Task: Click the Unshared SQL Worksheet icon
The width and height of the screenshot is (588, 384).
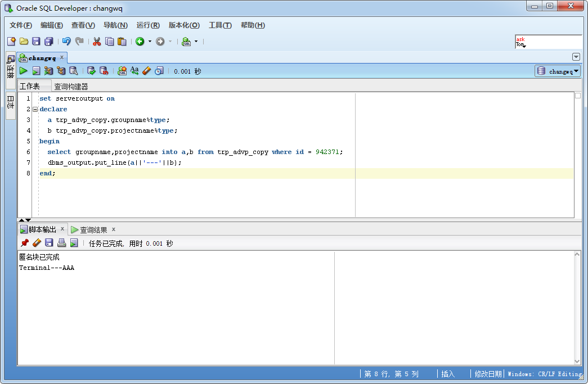Action: pyautogui.click(x=122, y=70)
